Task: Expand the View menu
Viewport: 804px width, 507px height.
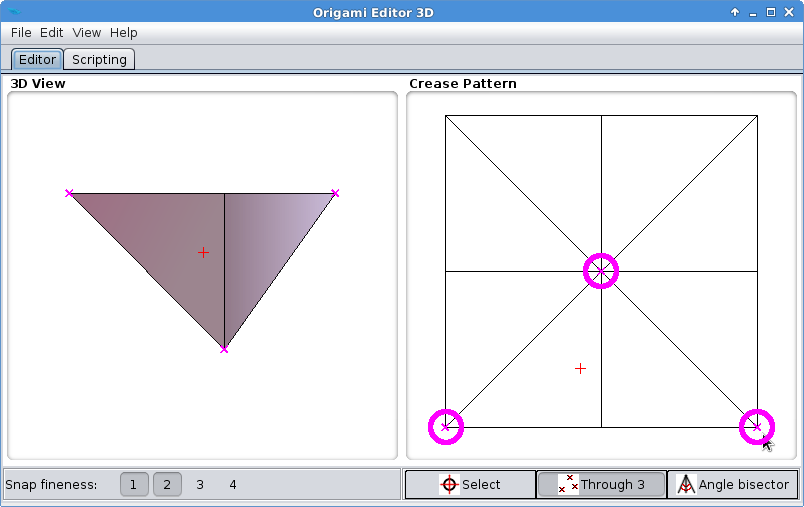Action: [x=87, y=33]
